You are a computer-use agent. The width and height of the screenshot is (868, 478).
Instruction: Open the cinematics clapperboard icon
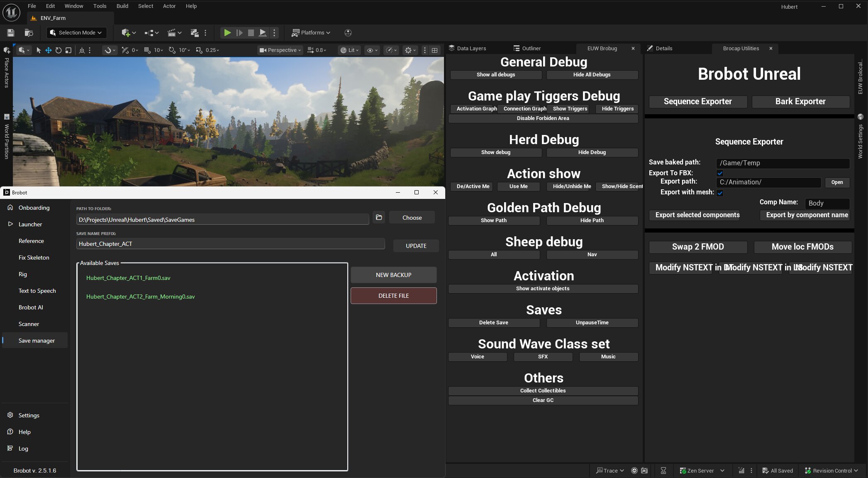coord(174,33)
